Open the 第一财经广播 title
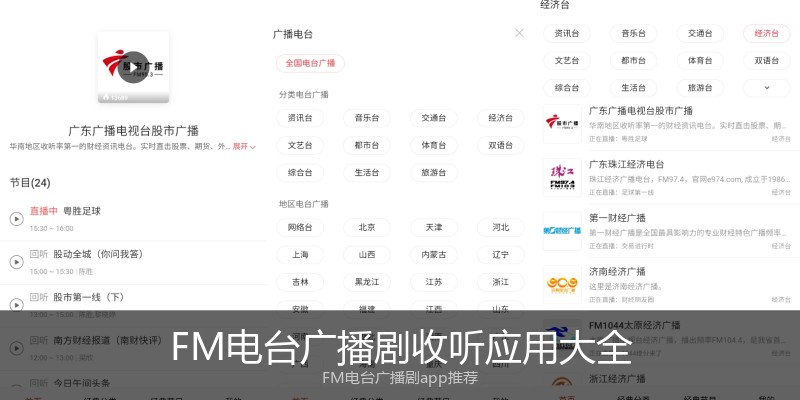This screenshot has width=800, height=400. tap(617, 218)
